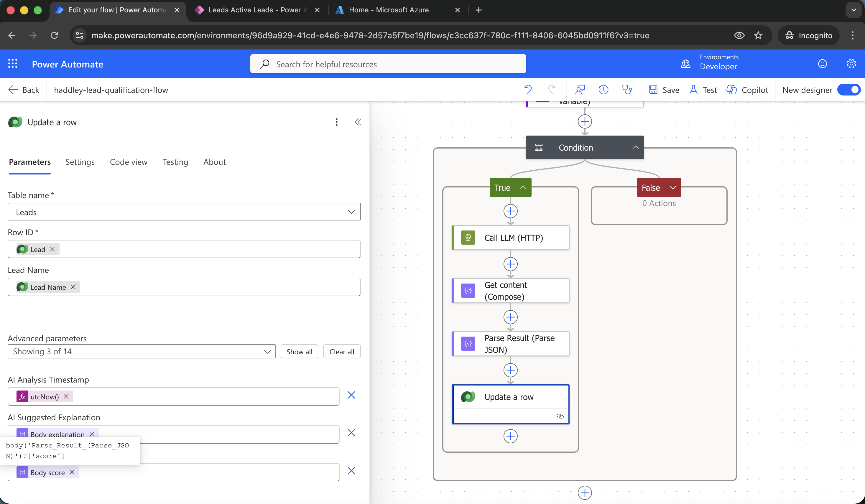The height and width of the screenshot is (504, 865).
Task: Remove the AI Suggested Explanation parameter
Action: point(351,433)
